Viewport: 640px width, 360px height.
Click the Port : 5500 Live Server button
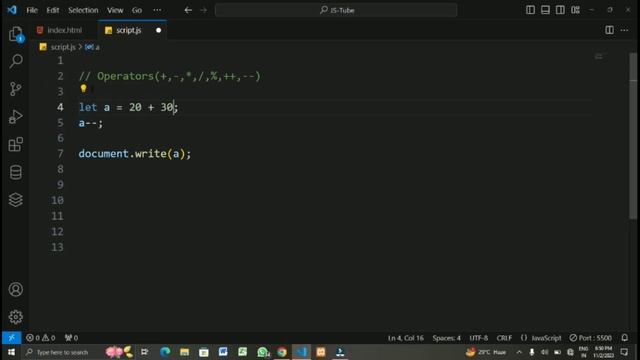tap(591, 338)
